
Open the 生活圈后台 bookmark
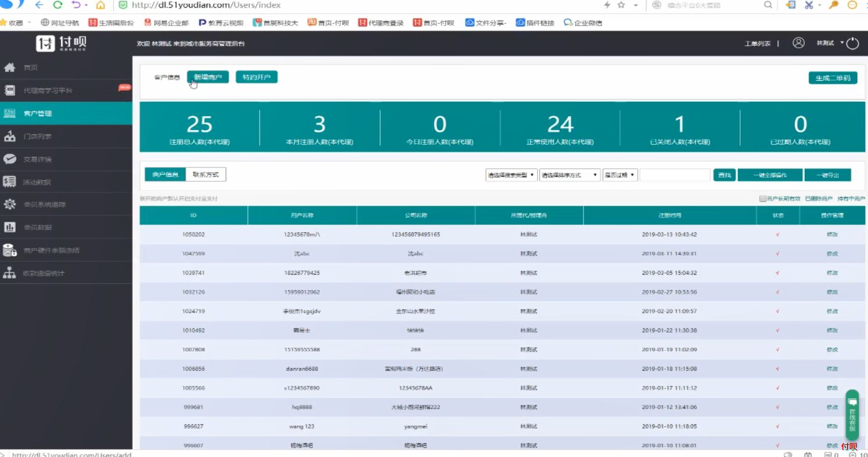coord(111,23)
